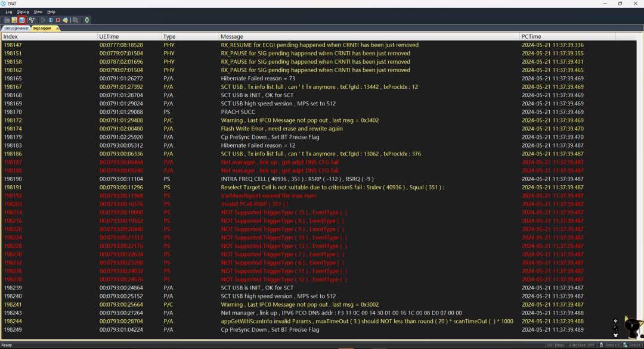Image resolution: width=644 pixels, height=349 pixels.
Task: Select 'NOT Supported TriggerType ( 15 )' row
Action: tap(318, 213)
